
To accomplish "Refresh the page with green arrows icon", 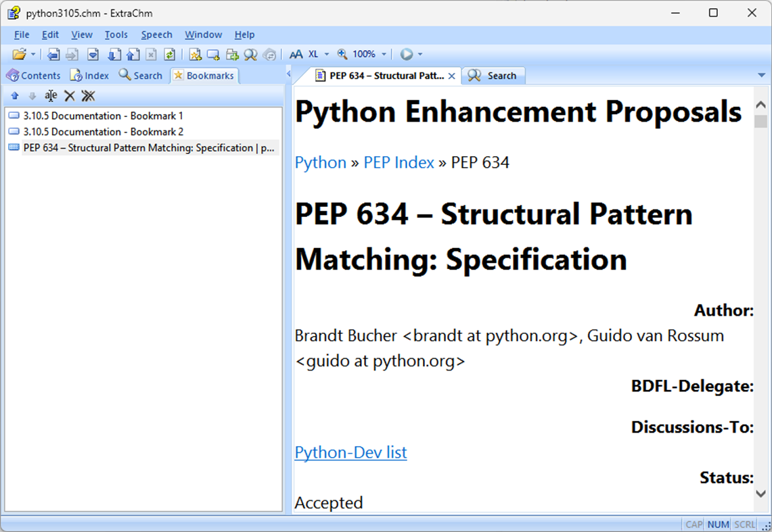I will click(x=169, y=55).
